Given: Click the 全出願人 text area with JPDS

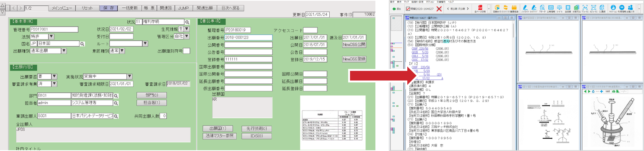Looking at the screenshot, I should [103, 135].
